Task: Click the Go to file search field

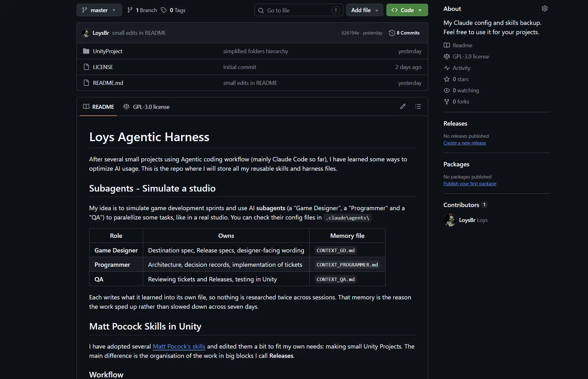Action: point(299,10)
